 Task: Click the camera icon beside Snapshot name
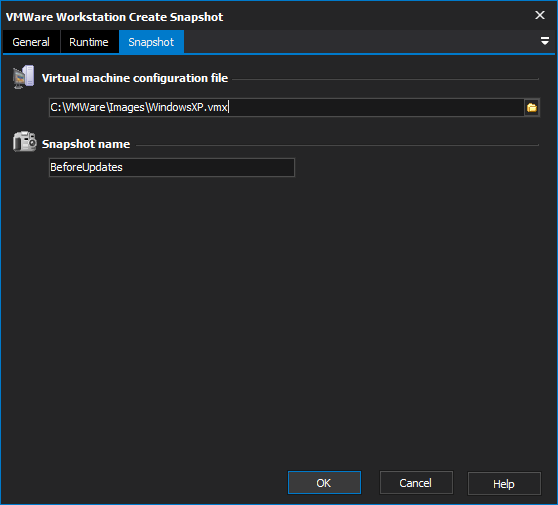[25, 141]
